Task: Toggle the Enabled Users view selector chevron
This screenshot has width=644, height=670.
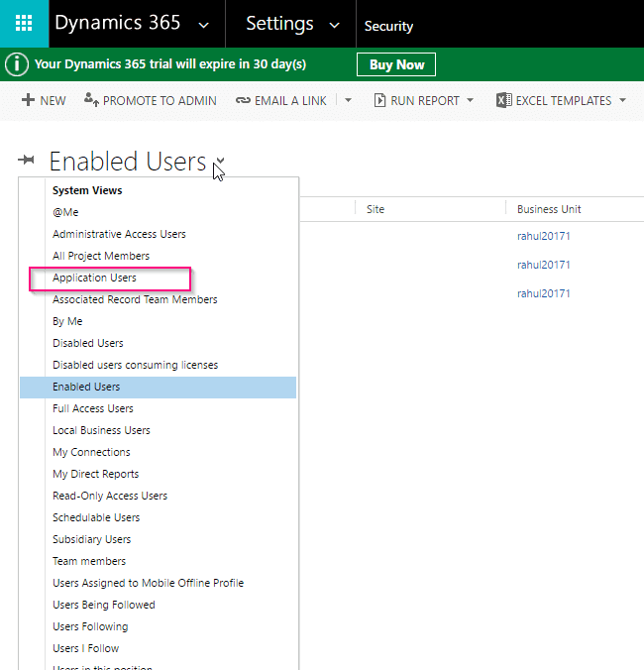Action: [220, 161]
